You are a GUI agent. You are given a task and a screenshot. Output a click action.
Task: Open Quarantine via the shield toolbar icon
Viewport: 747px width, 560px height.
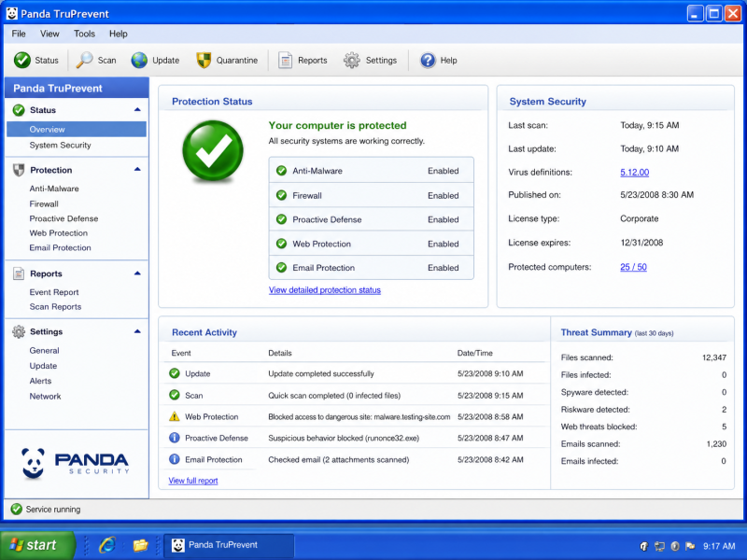(x=204, y=60)
